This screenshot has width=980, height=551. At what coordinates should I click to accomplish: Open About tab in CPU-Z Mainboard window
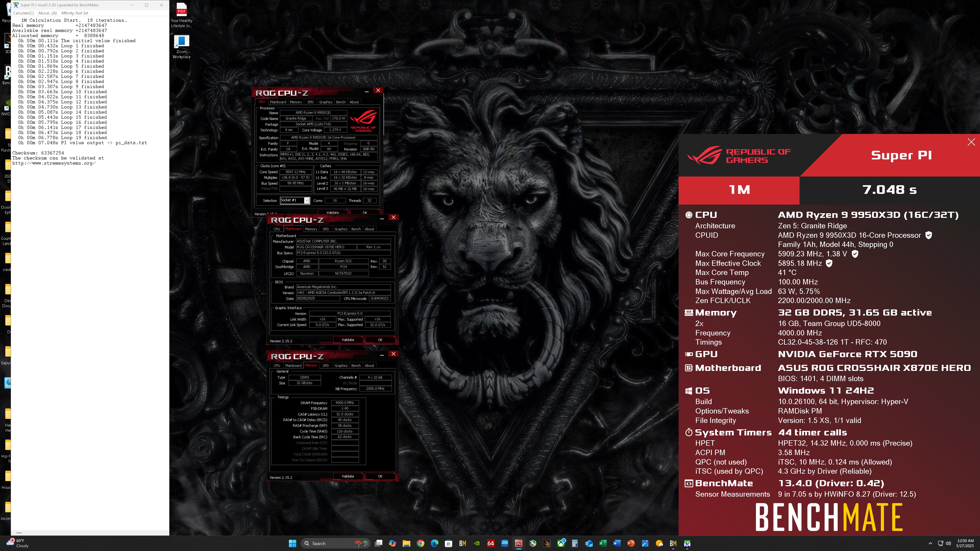369,229
